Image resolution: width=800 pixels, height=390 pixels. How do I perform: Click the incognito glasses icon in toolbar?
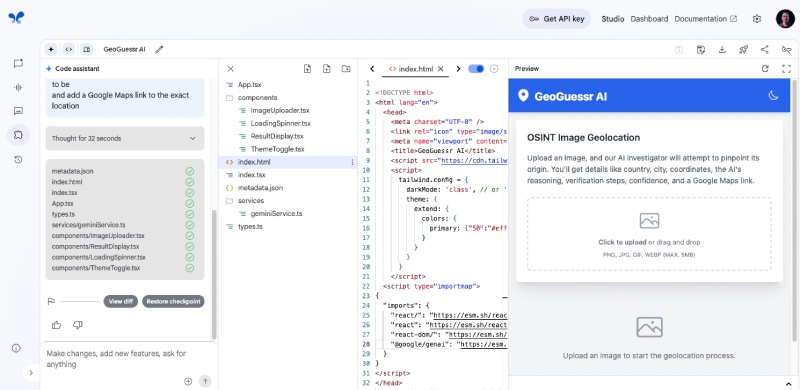pos(786,50)
